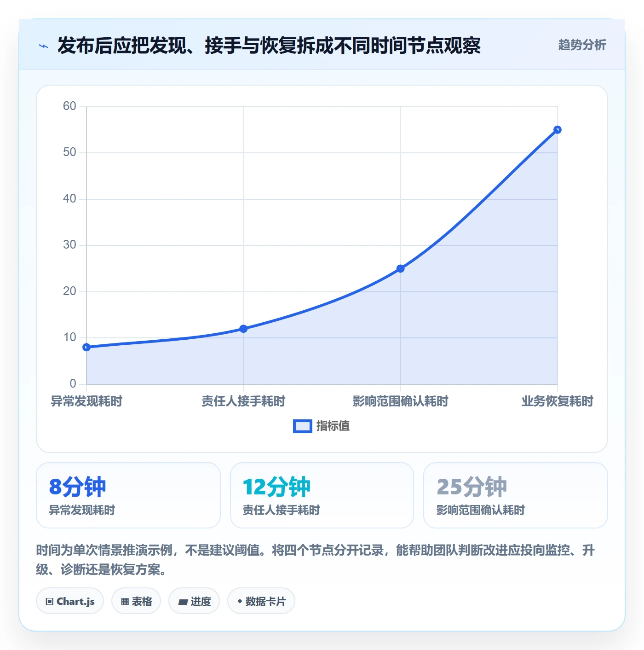644x650 pixels.
Task: Click 责任人接手耗时 caption in 12分钟 card
Action: (x=281, y=510)
